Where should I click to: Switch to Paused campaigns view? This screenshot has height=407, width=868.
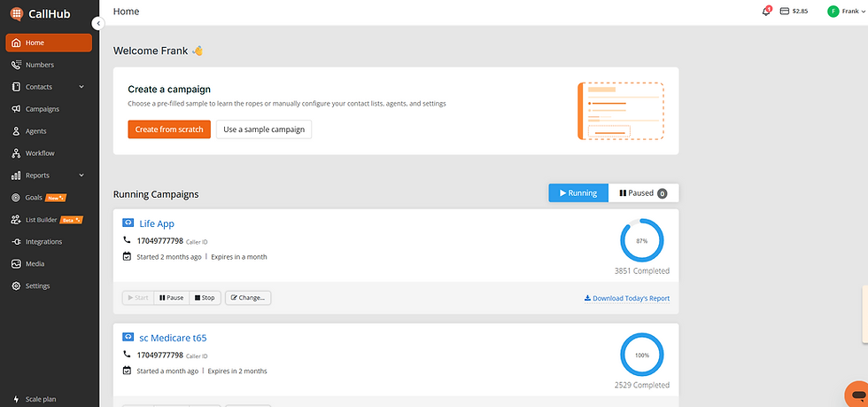pyautogui.click(x=643, y=193)
